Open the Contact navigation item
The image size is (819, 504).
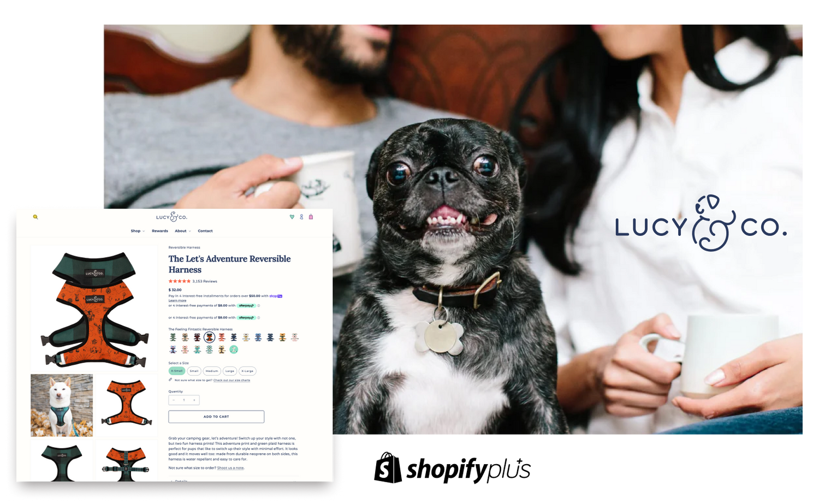[x=205, y=231]
